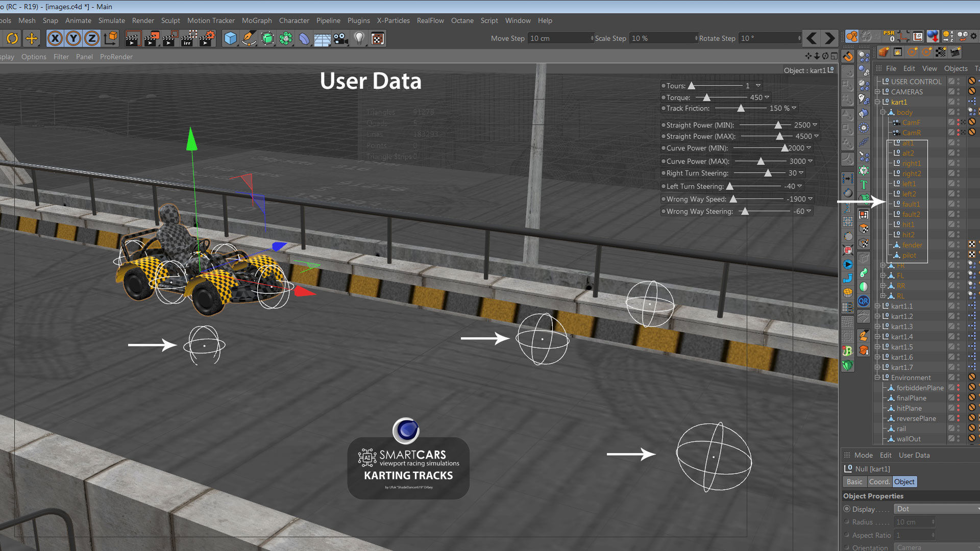
Task: Open the Spline Pen tool
Action: 249,38
